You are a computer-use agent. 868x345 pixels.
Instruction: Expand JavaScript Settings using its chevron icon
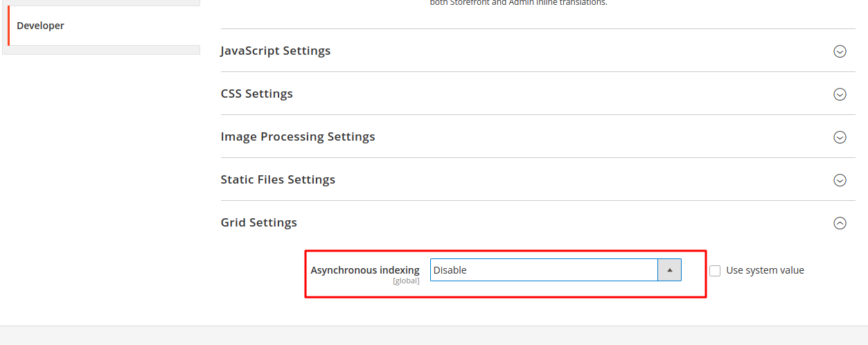point(840,51)
